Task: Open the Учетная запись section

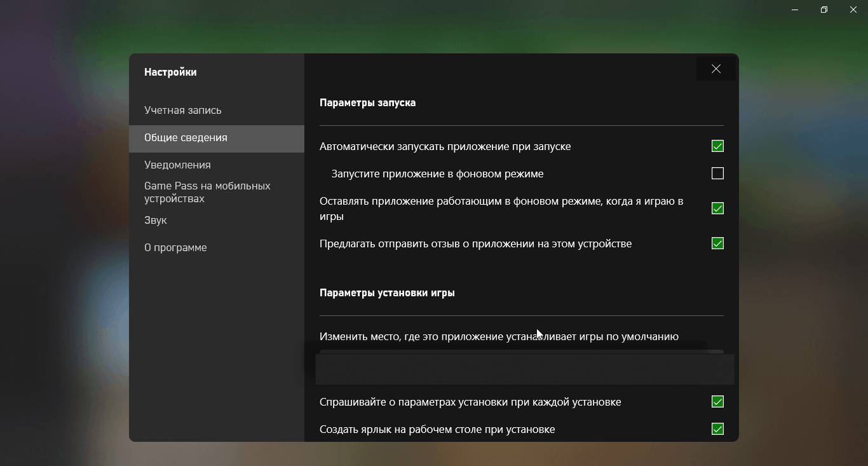Action: 216,111
